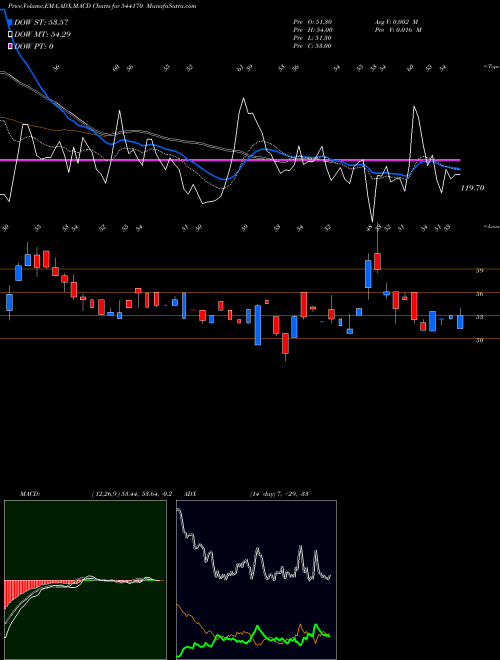Select the DOW PT: 0 label
500x660 pixels.
[x=34, y=46]
